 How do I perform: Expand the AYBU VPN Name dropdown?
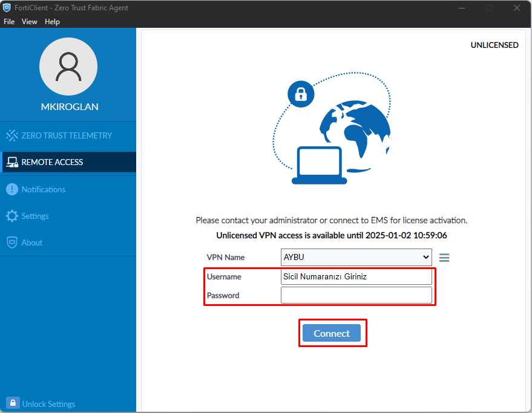356,257
